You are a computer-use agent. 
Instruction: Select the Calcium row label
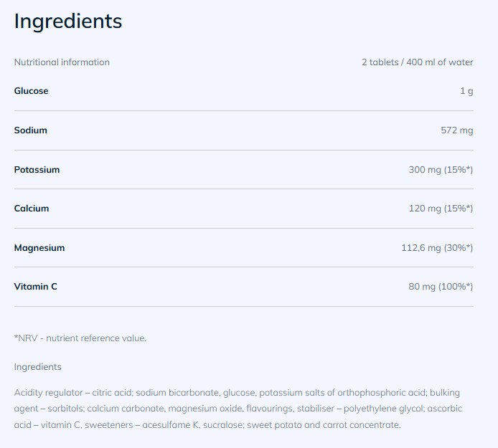pos(32,208)
